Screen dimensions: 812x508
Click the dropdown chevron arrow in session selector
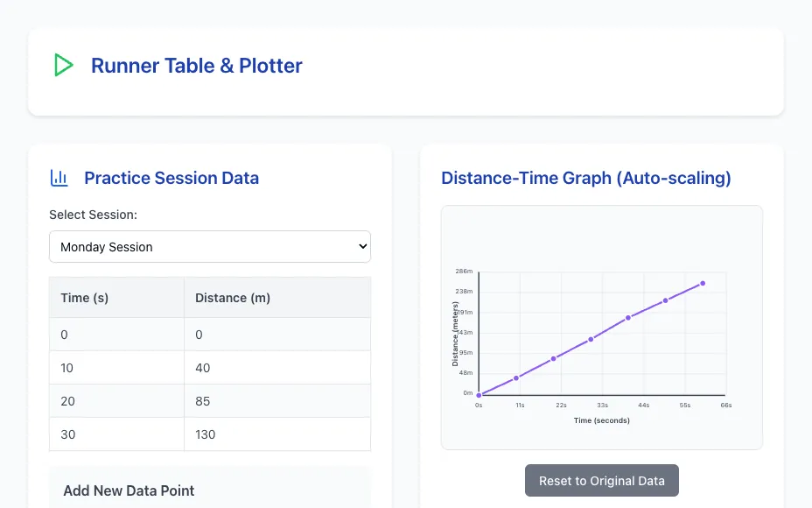363,247
